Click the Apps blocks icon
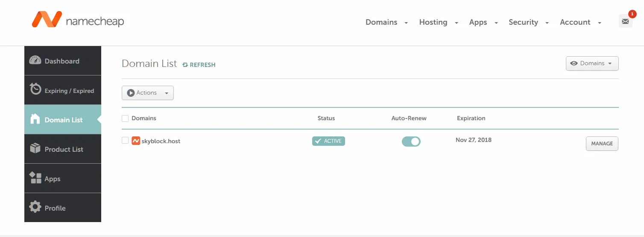Screen dimensions: 644x237 (35, 178)
